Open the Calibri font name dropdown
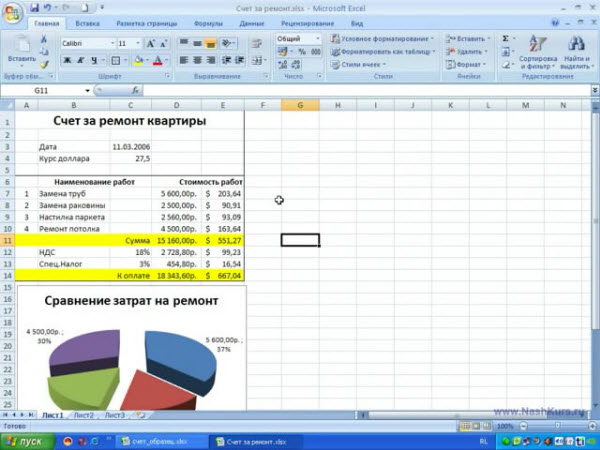The width and height of the screenshot is (600, 450). pyautogui.click(x=112, y=44)
